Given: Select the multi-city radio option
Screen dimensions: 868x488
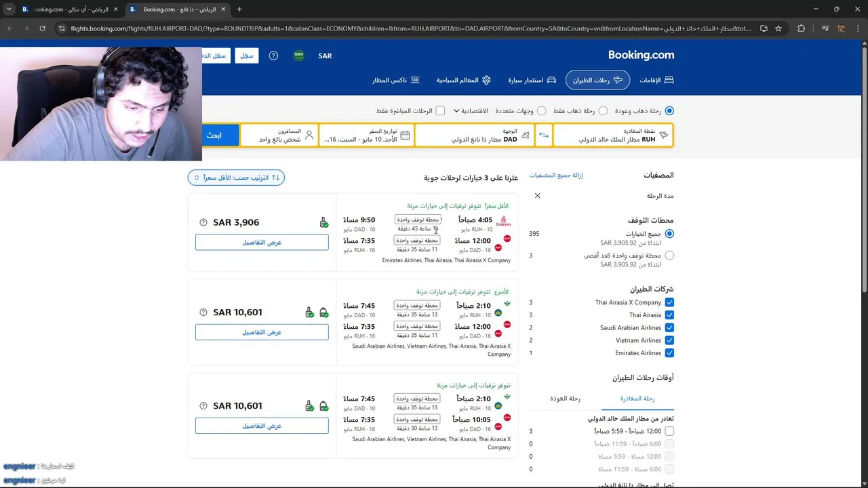Looking at the screenshot, I should tap(541, 110).
